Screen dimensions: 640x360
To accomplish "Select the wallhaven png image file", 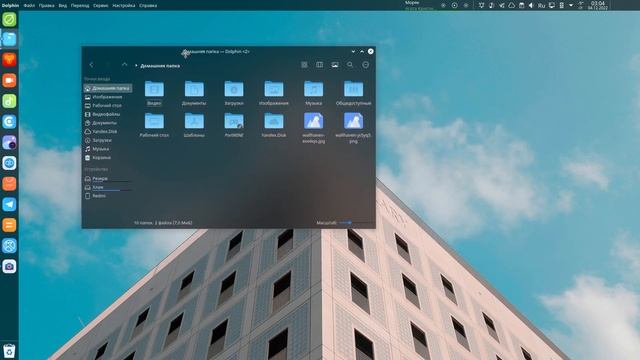I will 353,128.
